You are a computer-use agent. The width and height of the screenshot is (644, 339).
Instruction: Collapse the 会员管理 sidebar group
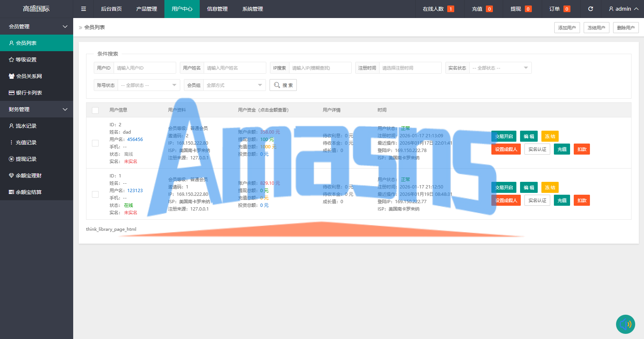click(x=36, y=27)
